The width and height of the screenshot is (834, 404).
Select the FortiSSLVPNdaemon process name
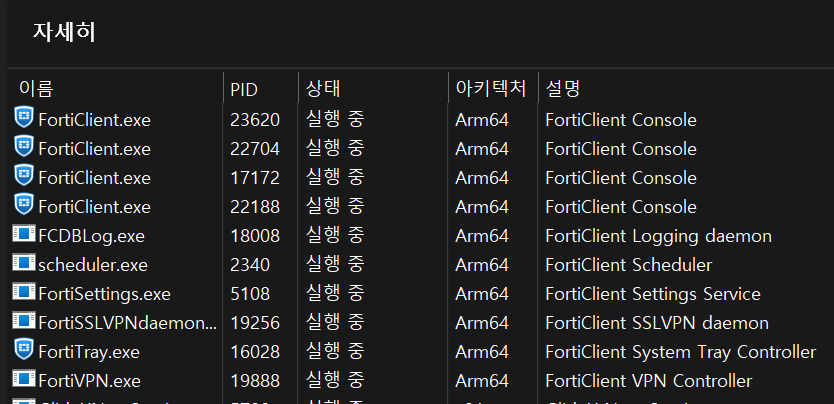tap(128, 323)
